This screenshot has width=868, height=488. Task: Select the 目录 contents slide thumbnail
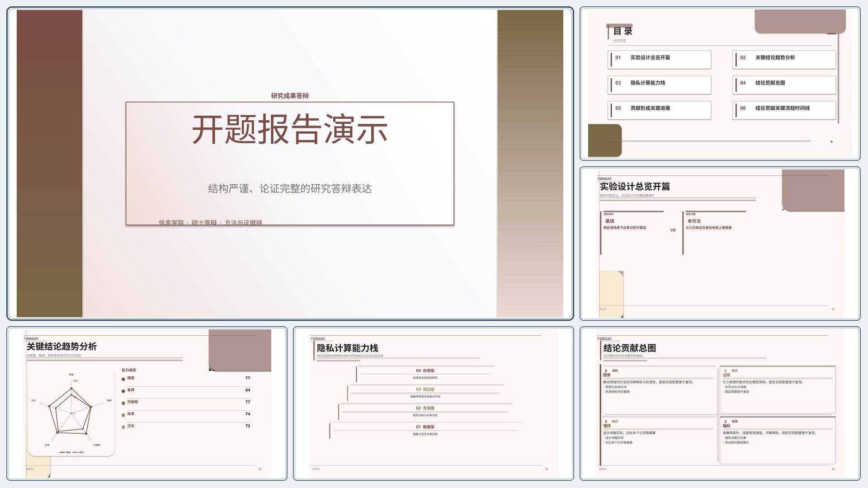tap(720, 84)
